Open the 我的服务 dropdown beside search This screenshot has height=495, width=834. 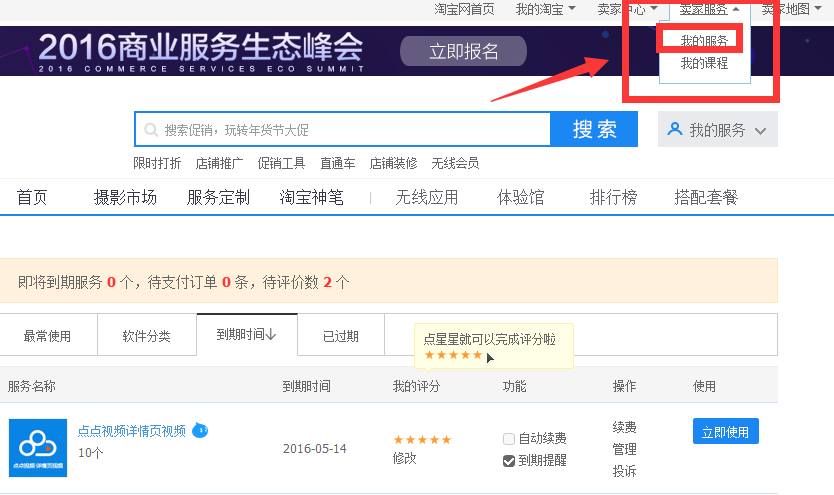tap(718, 129)
